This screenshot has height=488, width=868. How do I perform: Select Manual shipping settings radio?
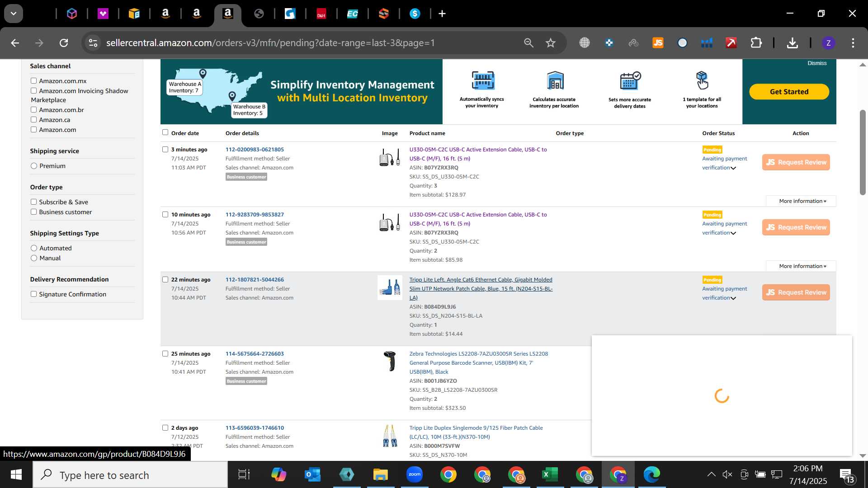click(x=34, y=258)
